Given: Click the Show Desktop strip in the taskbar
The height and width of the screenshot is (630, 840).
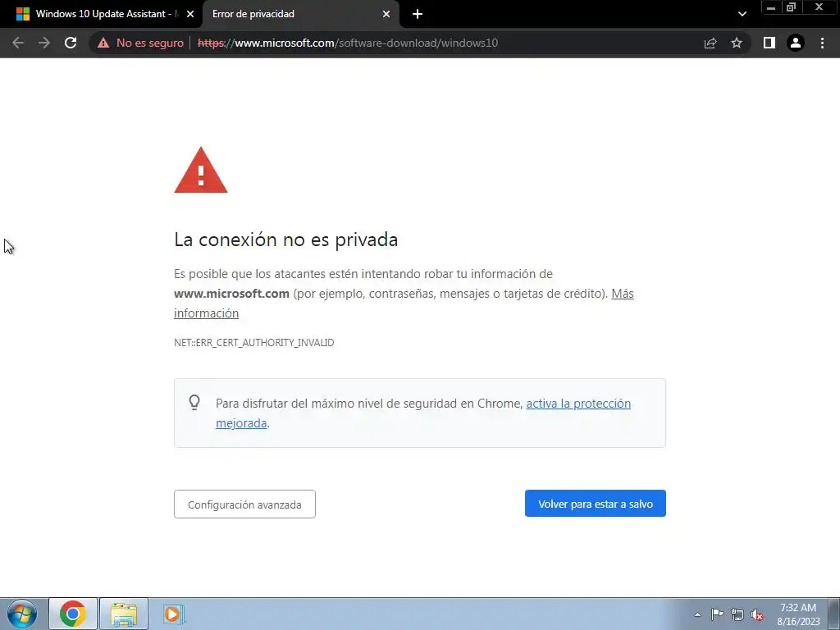Looking at the screenshot, I should point(834,614).
